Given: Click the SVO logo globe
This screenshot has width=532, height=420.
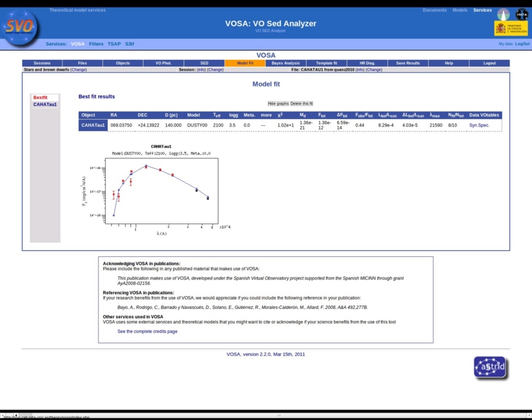Looking at the screenshot, I should [x=21, y=28].
